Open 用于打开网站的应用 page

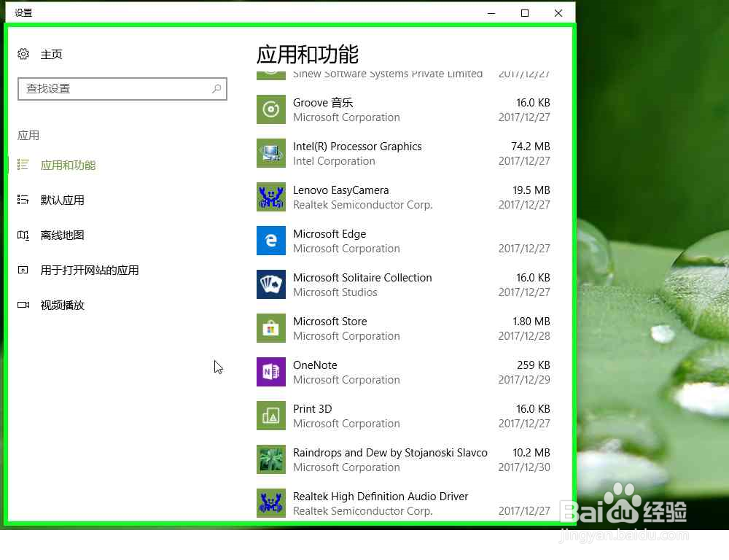pyautogui.click(x=89, y=271)
